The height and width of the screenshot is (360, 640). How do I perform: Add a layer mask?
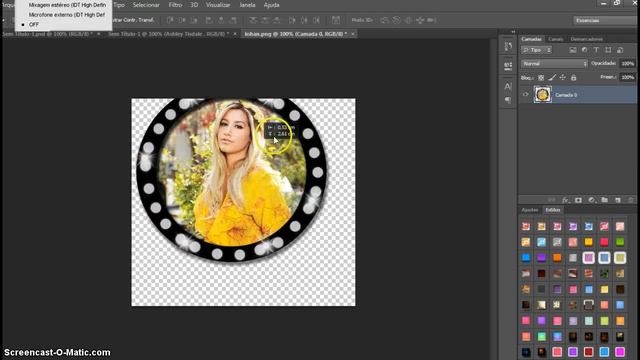[578, 200]
